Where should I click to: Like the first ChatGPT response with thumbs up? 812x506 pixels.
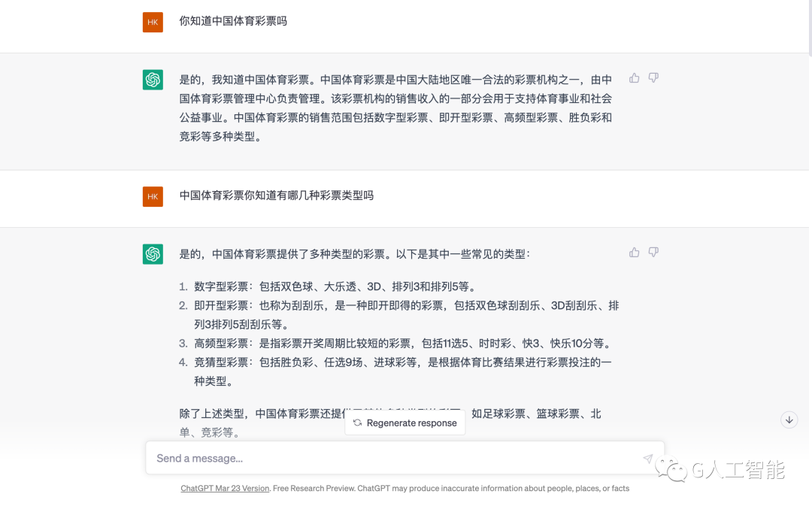tap(634, 78)
